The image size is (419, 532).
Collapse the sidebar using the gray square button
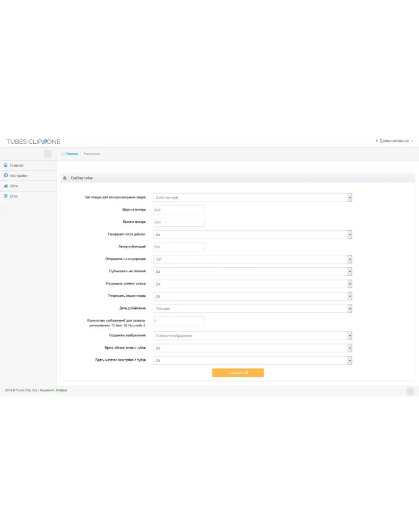(x=47, y=154)
